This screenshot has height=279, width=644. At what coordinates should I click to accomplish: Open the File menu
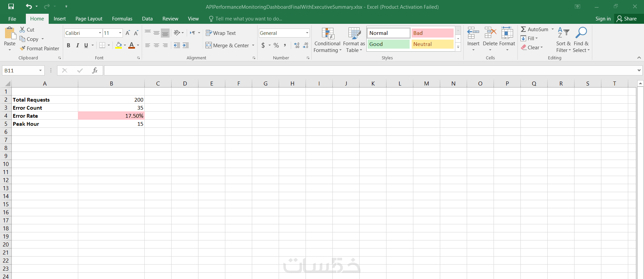[12, 19]
